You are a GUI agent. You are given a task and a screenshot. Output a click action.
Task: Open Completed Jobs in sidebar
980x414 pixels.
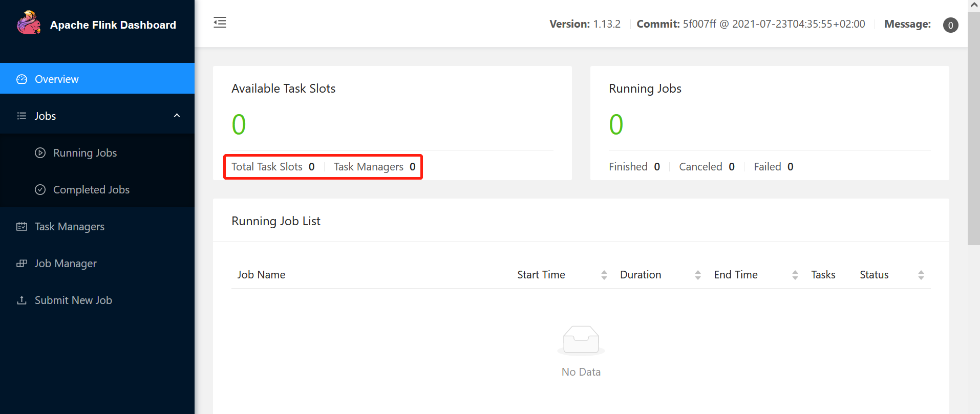[x=97, y=189]
